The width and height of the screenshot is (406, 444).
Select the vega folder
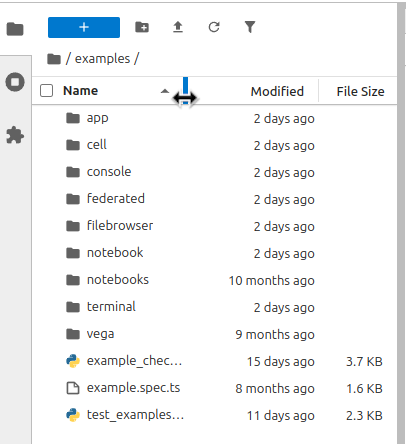[x=215, y=334]
